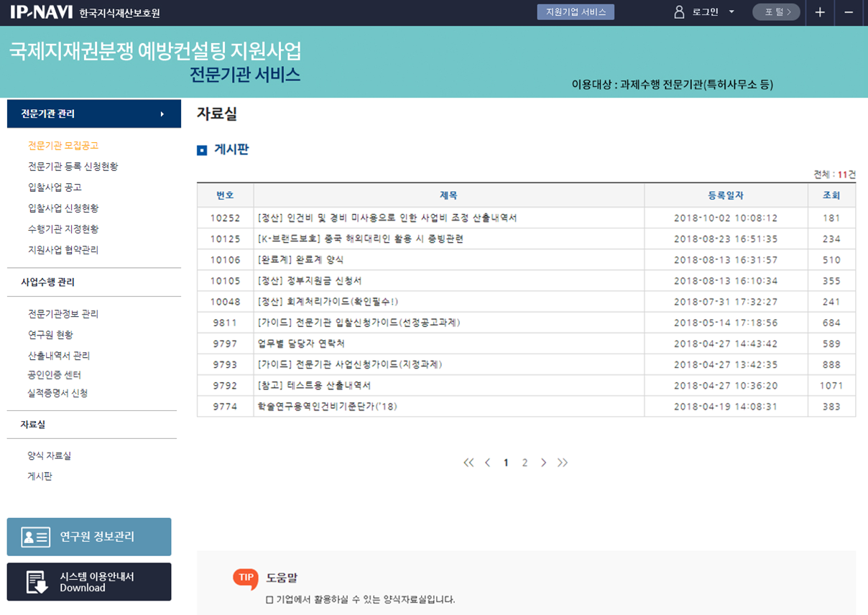Open the 로그인 dropdown arrow
The height and width of the screenshot is (615, 868).
coord(731,12)
